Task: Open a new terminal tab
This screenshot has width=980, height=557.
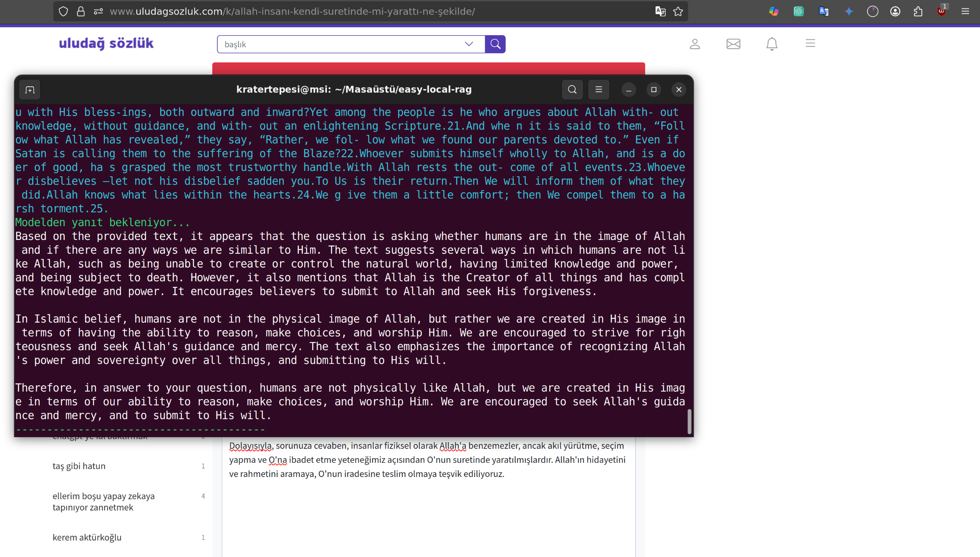Action: [x=30, y=90]
